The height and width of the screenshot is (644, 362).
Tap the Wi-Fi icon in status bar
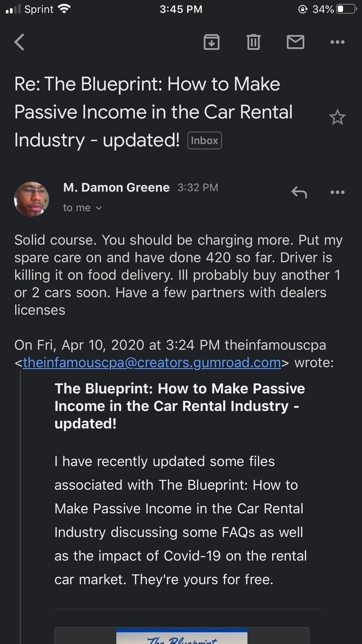65,9
